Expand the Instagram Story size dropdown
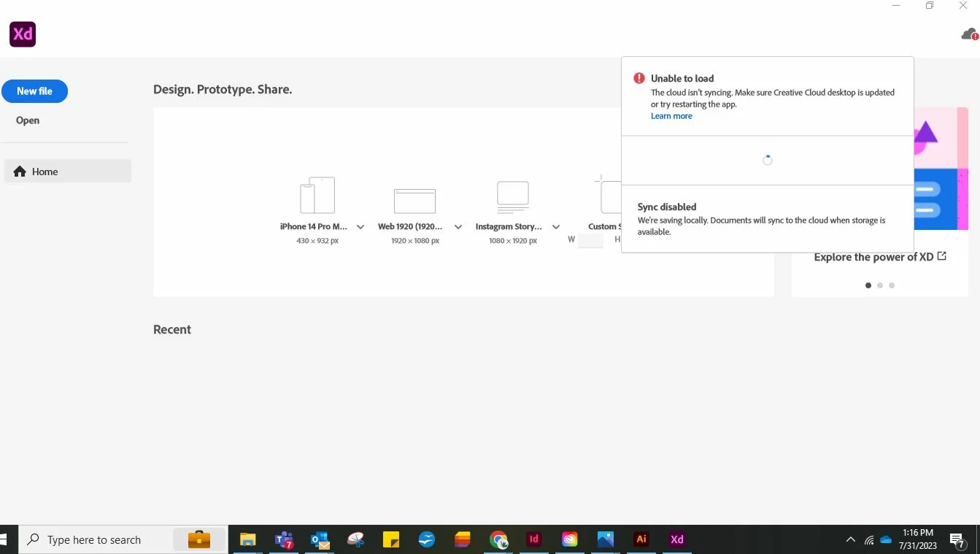The height and width of the screenshot is (554, 980). click(x=556, y=227)
